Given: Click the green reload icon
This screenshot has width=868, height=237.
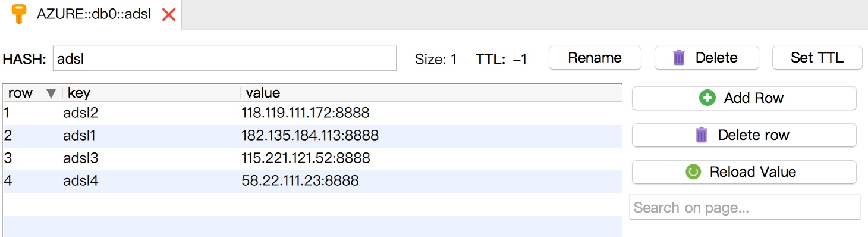Looking at the screenshot, I should tap(693, 172).
